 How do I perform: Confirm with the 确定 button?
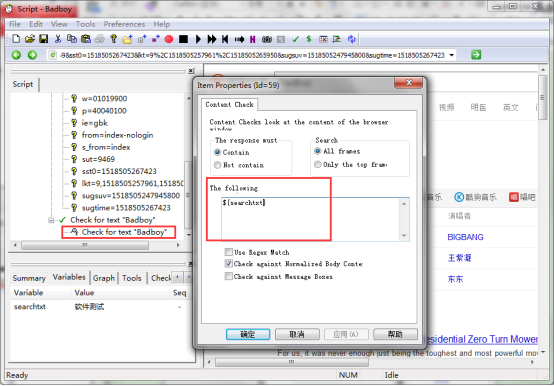(x=248, y=334)
